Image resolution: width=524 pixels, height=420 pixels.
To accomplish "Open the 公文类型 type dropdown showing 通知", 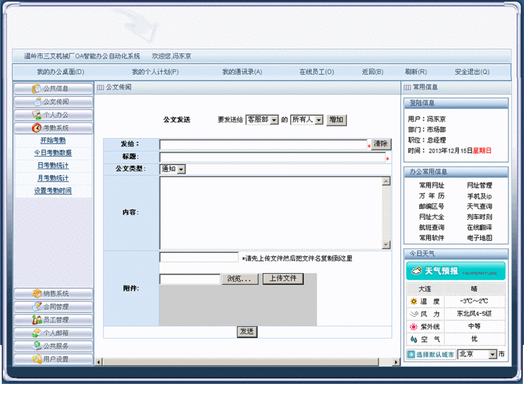I will pyautogui.click(x=172, y=169).
